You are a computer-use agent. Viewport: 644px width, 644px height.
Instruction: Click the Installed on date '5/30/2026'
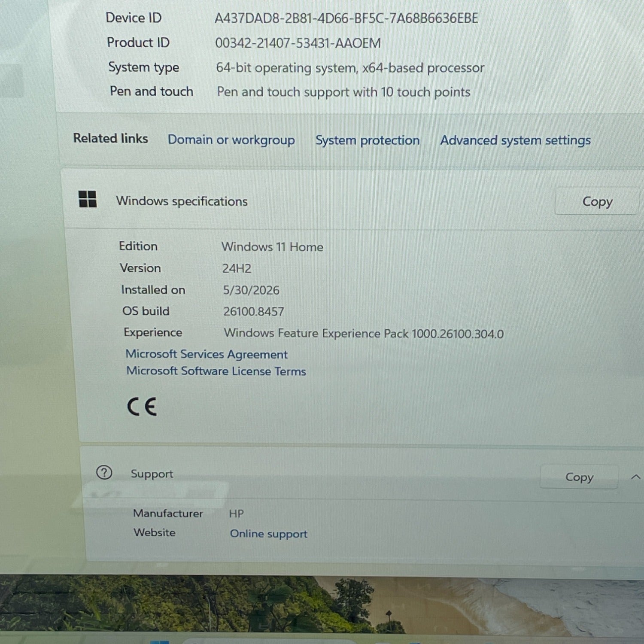click(251, 290)
